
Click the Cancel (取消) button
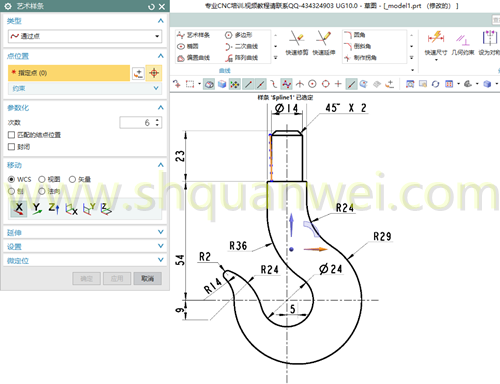147,278
